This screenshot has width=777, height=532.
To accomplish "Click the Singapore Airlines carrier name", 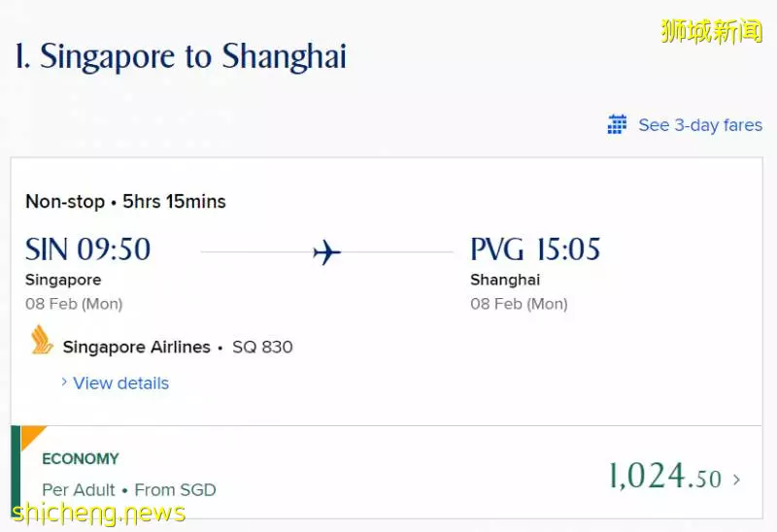I will [x=136, y=347].
